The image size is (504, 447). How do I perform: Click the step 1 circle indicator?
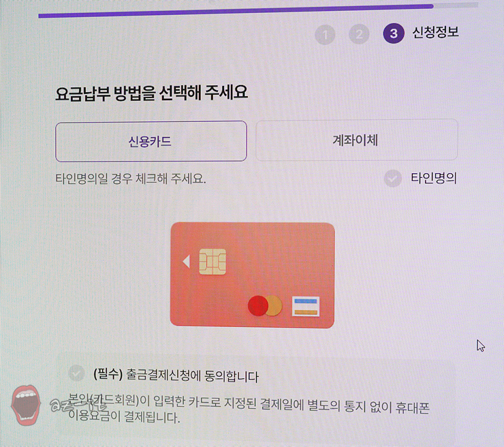click(325, 34)
